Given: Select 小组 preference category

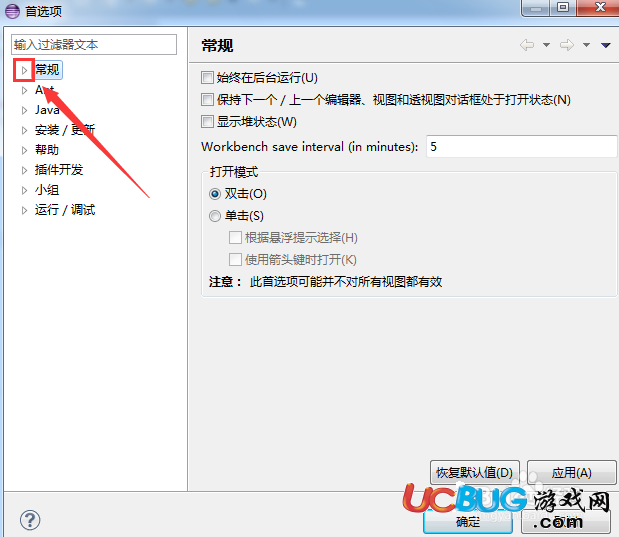Looking at the screenshot, I should [x=47, y=190].
